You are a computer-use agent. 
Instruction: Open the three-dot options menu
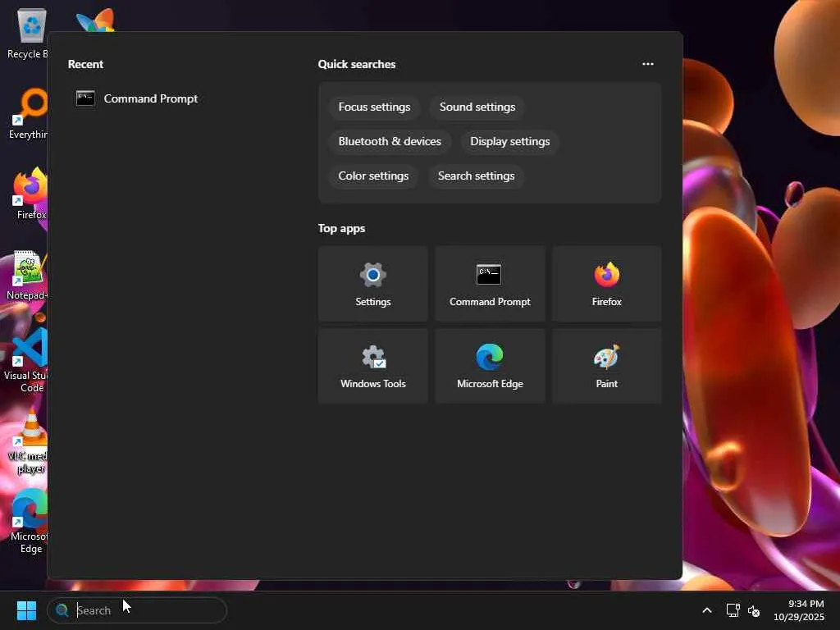pyautogui.click(x=648, y=64)
